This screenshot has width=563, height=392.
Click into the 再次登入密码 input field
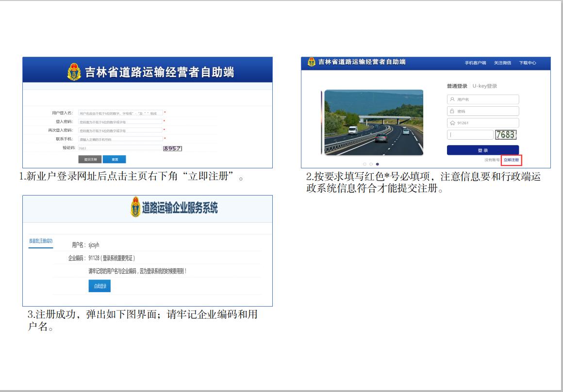[120, 131]
